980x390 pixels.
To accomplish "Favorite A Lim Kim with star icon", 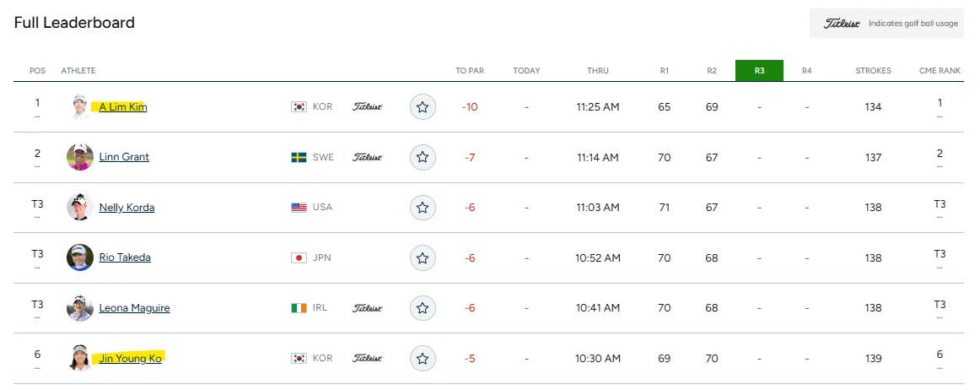I will pos(423,107).
